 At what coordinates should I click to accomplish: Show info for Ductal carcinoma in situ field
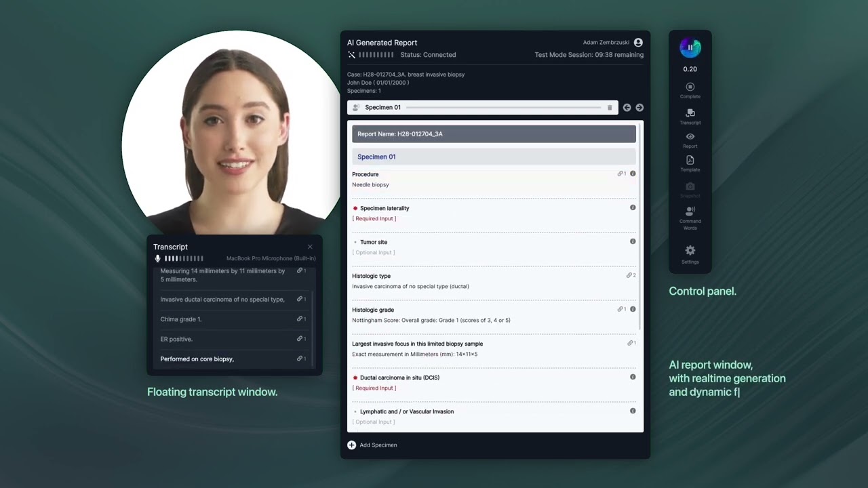coord(633,377)
